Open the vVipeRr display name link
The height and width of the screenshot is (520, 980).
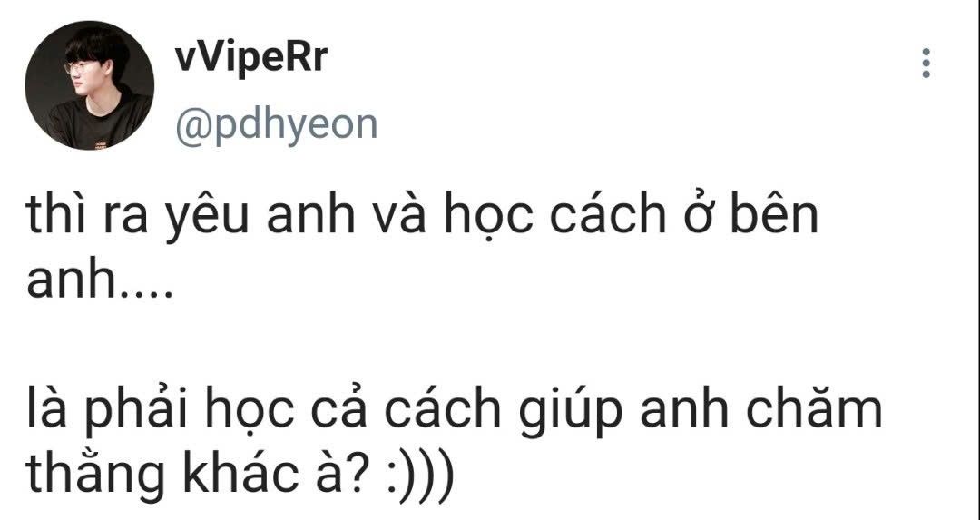point(251,57)
